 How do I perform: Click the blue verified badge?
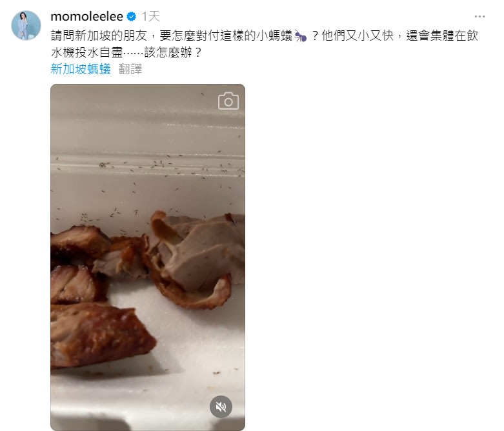click(x=132, y=16)
